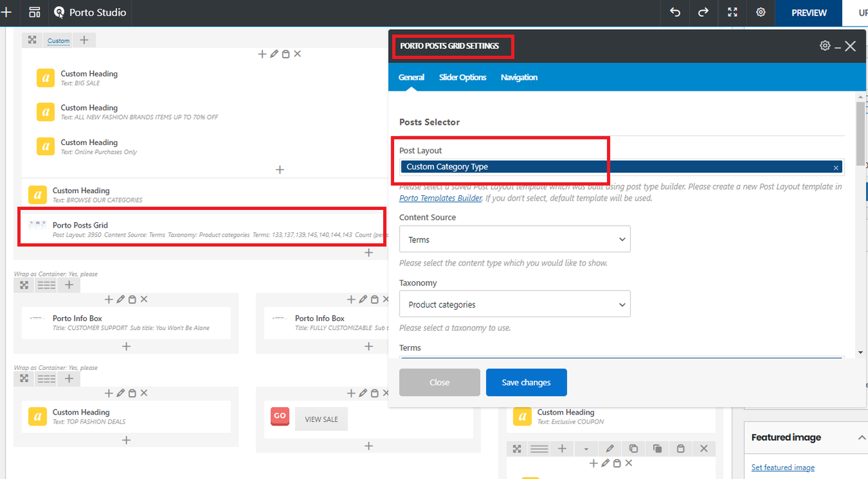Click paste icon above TOP FASHION DEALS heading

coord(132,393)
